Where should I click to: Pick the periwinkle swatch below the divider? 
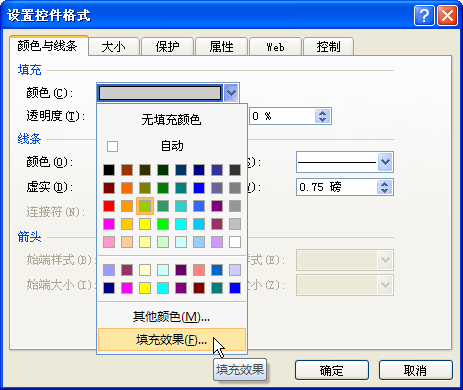point(109,270)
